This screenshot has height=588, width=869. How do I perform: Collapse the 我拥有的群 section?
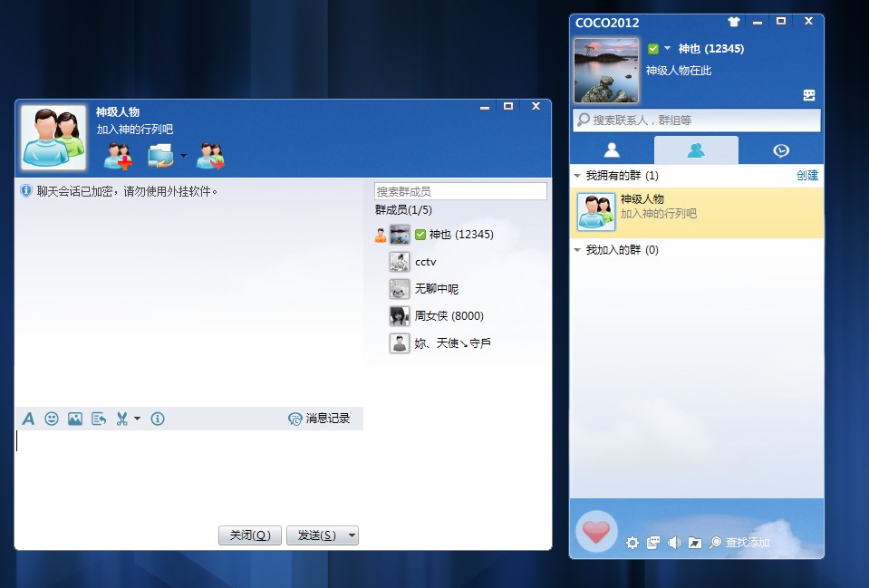pyautogui.click(x=577, y=176)
